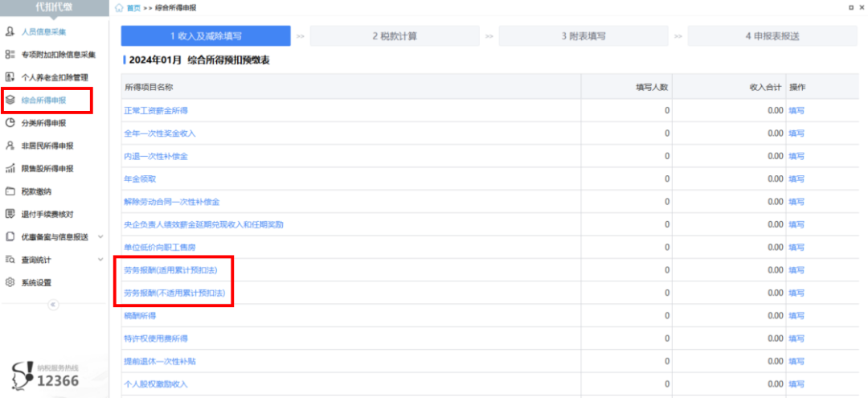
Task: Collapse the left sidebar with the double-arrow button
Action: tap(54, 305)
